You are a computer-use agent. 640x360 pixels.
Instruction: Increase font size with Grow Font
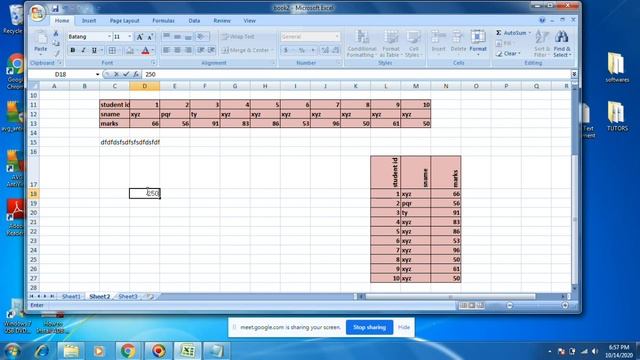pyautogui.click(x=140, y=37)
